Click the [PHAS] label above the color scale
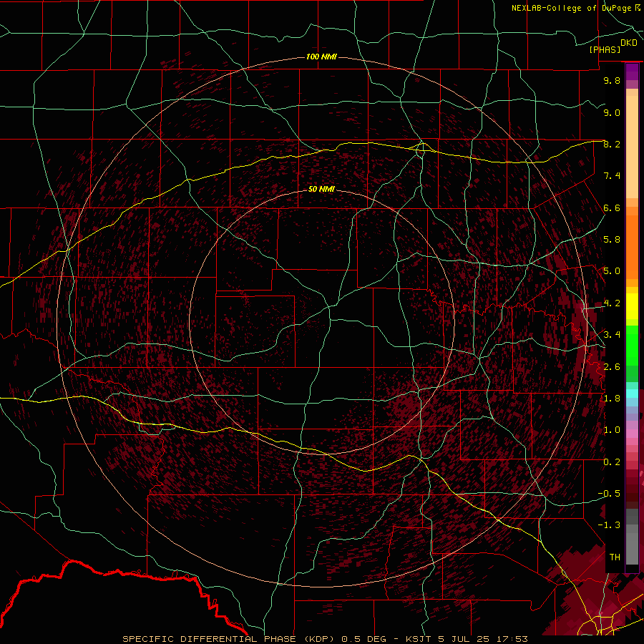 tap(605, 50)
